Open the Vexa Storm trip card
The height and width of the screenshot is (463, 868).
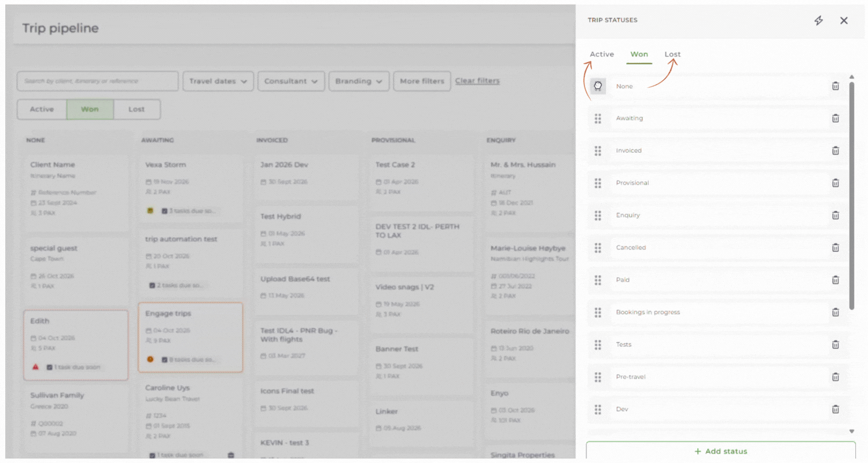(x=191, y=188)
